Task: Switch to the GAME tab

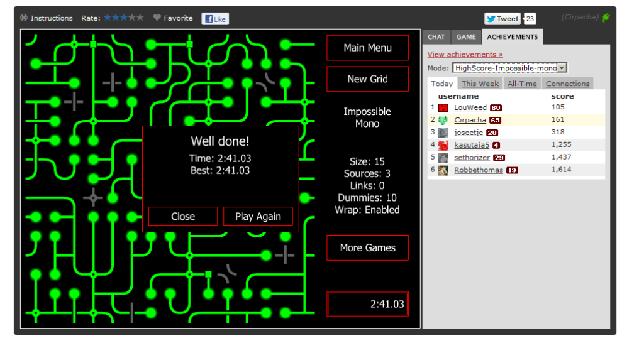Action: tap(466, 37)
